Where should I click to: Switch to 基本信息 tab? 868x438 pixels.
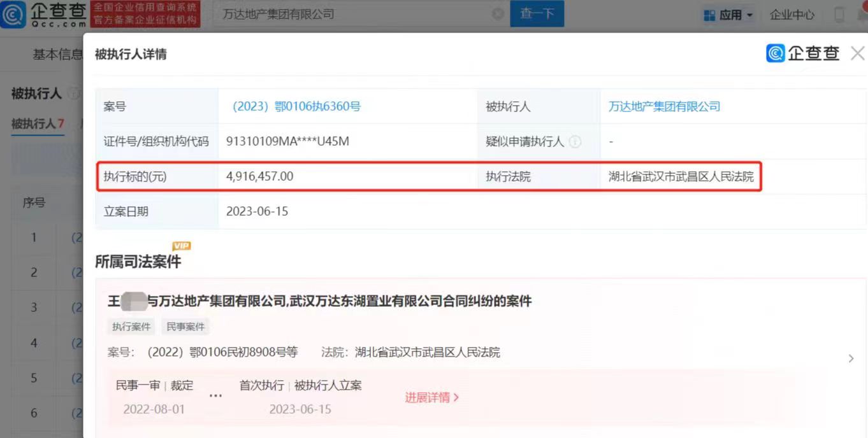[57, 55]
